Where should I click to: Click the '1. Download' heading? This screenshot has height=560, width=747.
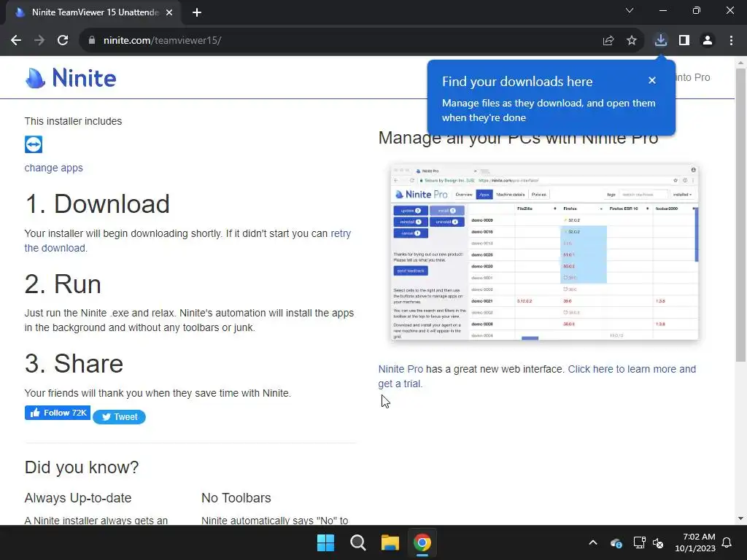coord(97,204)
